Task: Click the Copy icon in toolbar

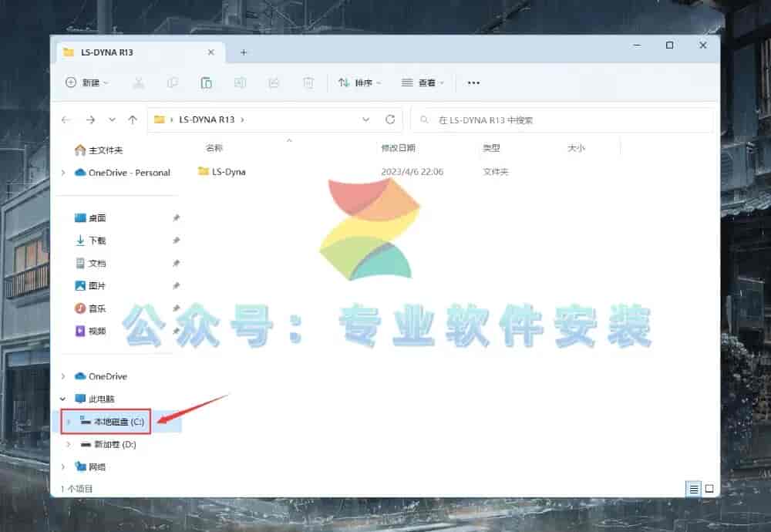Action: click(x=172, y=82)
